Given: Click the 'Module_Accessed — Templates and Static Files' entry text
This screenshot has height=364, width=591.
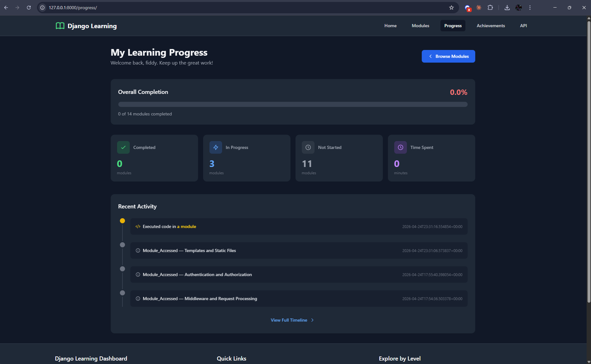Looking at the screenshot, I should [189, 250].
